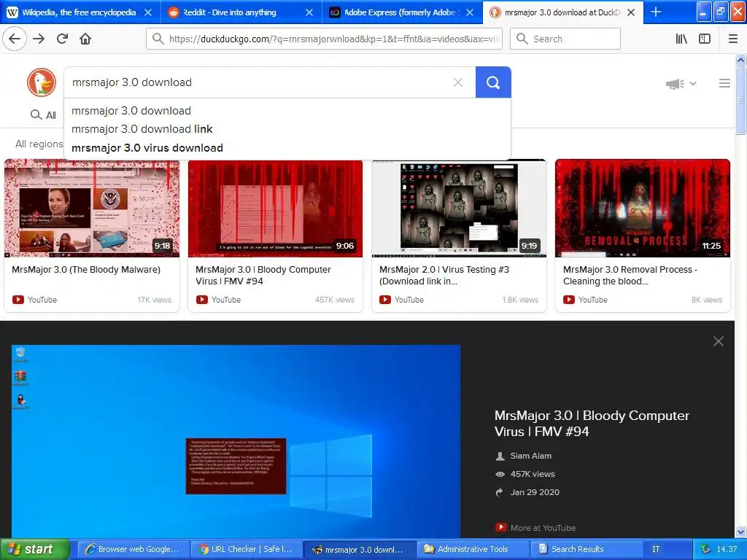Click YouTube icon under Removal Process card

569,300
